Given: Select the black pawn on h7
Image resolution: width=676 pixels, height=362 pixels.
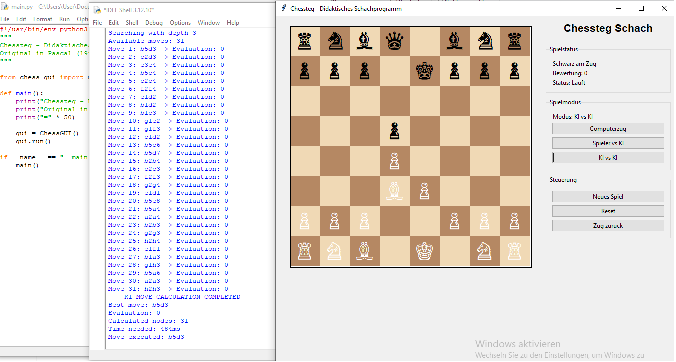Looking at the screenshot, I should click(514, 71).
